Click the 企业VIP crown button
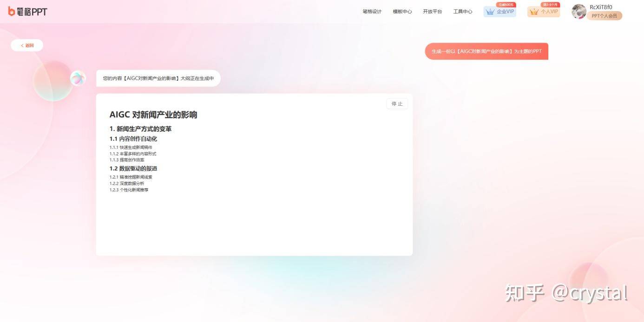 click(499, 12)
